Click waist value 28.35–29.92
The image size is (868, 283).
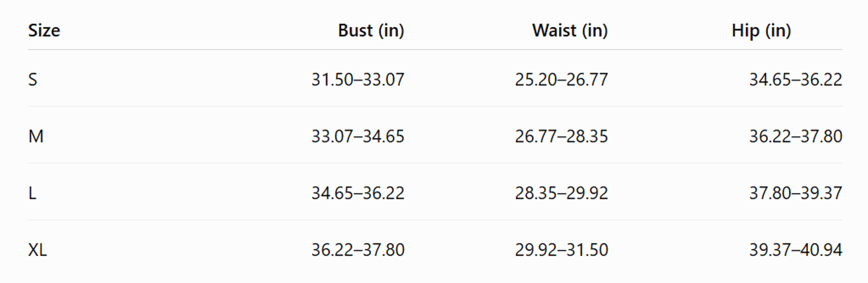click(561, 193)
